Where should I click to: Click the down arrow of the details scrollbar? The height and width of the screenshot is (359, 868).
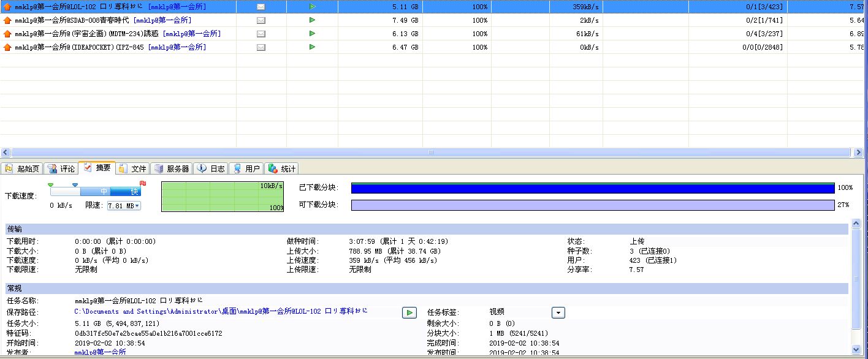pos(856,350)
